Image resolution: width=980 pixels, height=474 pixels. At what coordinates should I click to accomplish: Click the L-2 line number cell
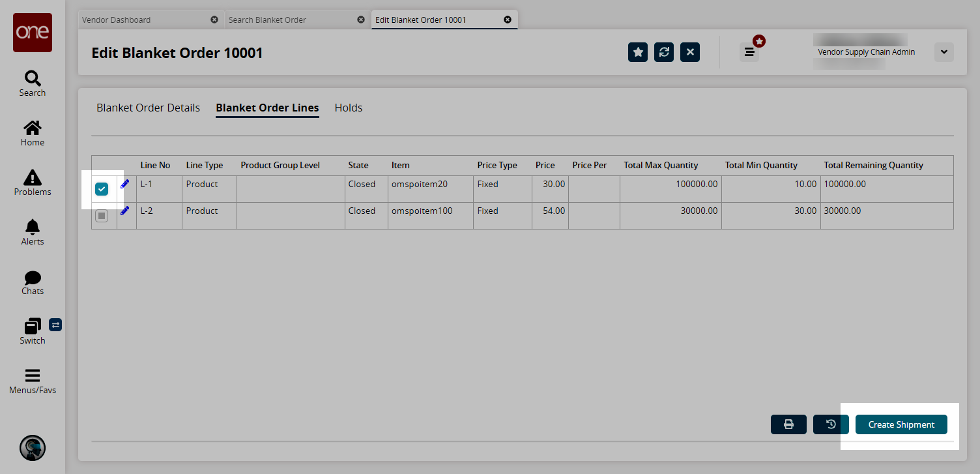pos(159,216)
